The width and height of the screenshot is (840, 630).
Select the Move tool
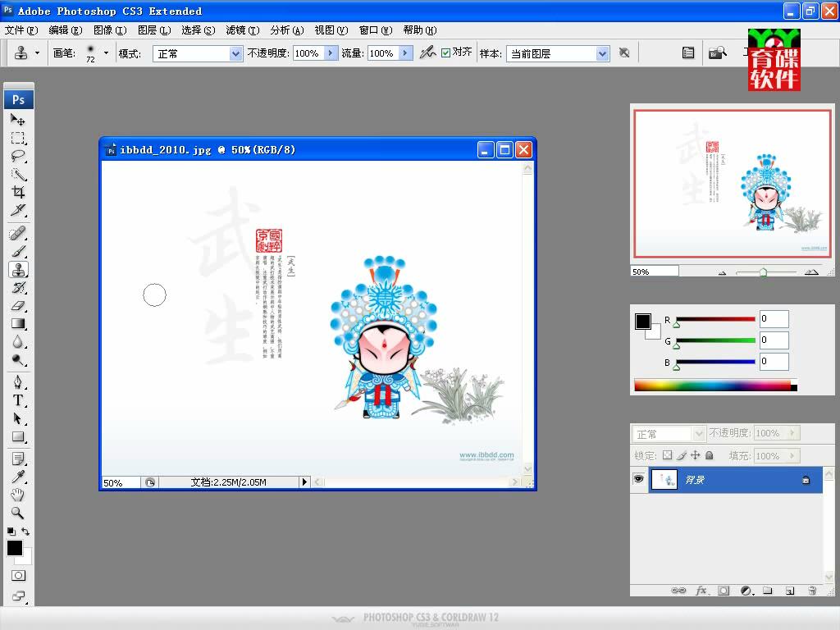pyautogui.click(x=18, y=119)
